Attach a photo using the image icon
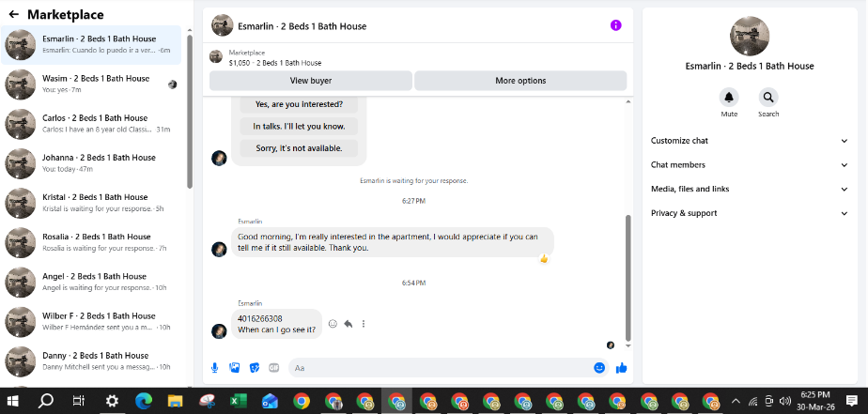Viewport: 868px width, 414px height. click(x=235, y=367)
